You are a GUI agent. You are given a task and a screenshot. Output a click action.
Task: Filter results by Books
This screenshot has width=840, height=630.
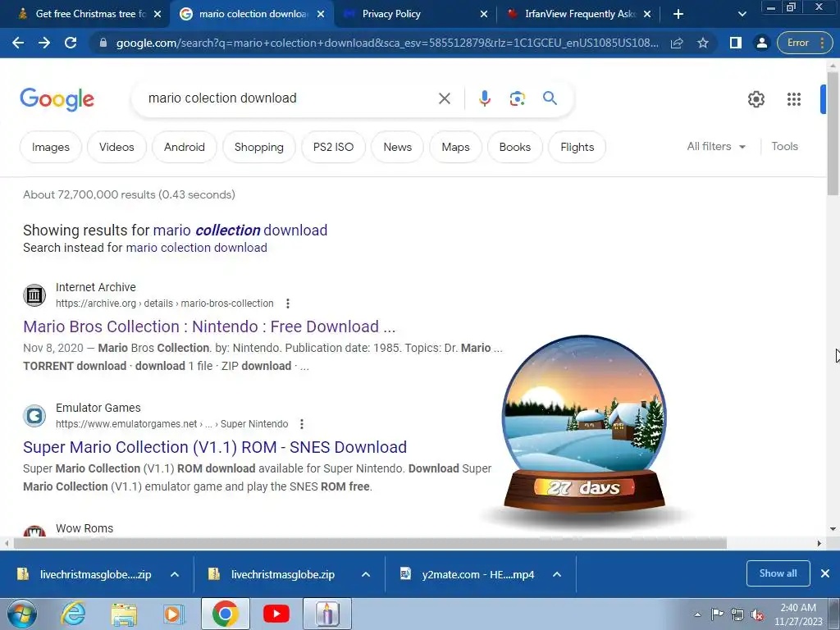pyautogui.click(x=515, y=147)
